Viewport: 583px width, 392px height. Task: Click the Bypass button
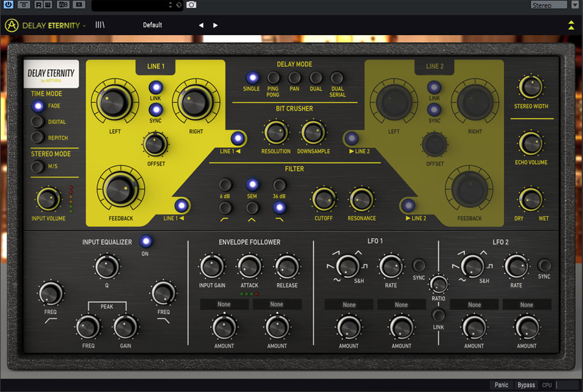[x=526, y=385]
